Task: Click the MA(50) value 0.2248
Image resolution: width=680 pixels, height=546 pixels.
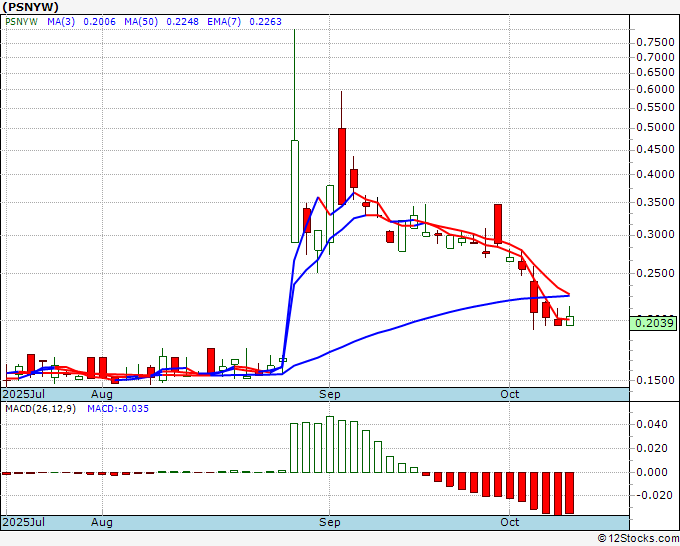Action: [183, 22]
